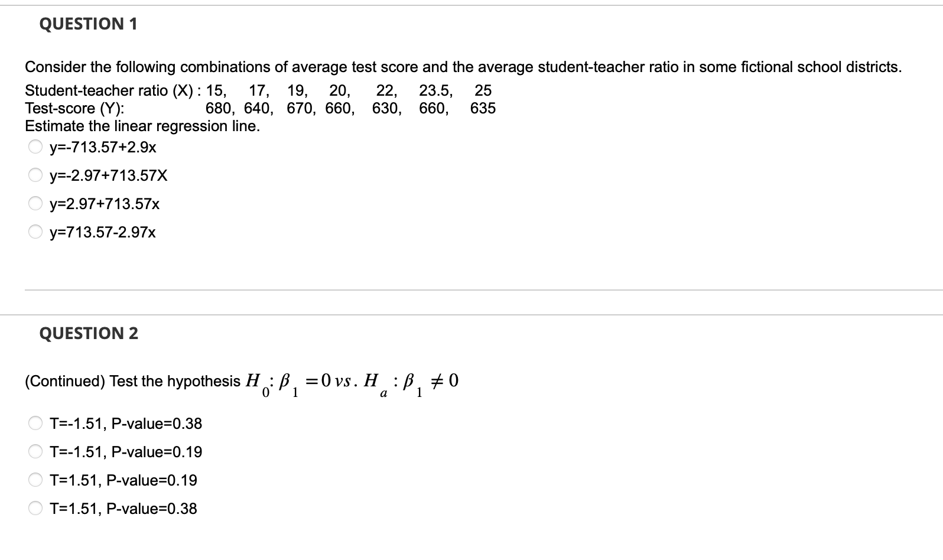Select answer y=-713.57+2.9x for Question 1

(34, 145)
